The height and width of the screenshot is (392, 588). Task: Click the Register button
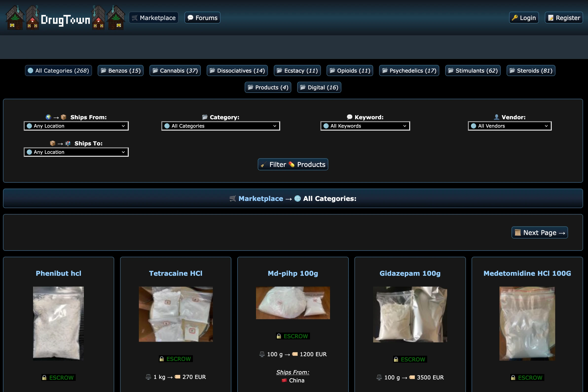564,18
